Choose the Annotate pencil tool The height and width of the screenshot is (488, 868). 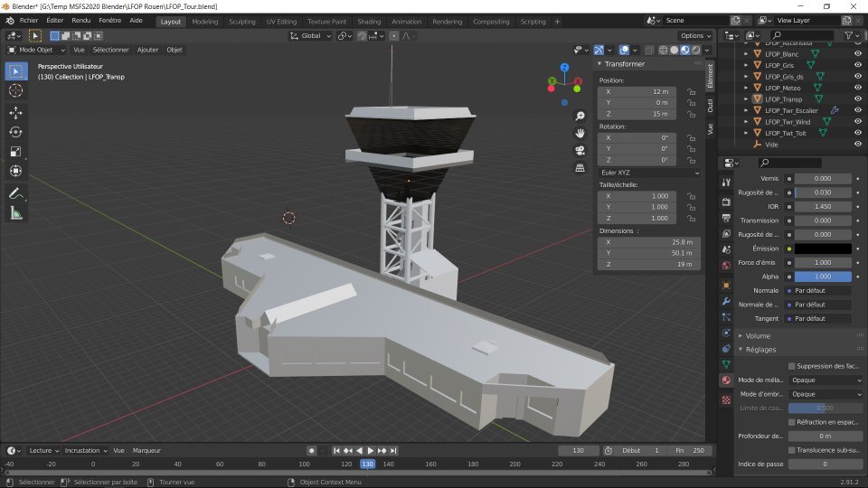coord(16,193)
